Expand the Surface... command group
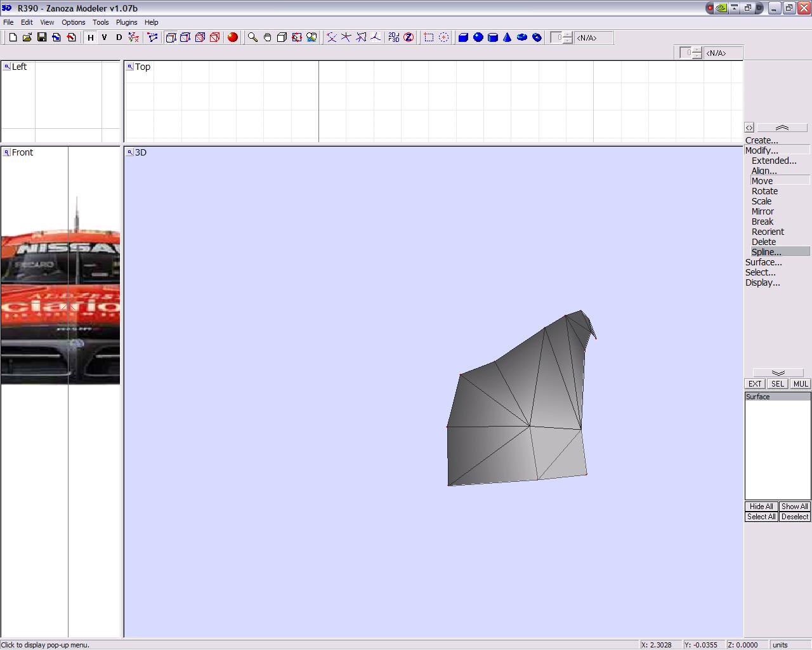 click(x=763, y=262)
